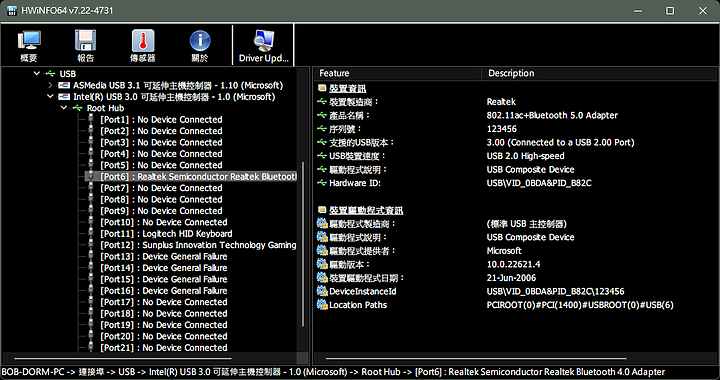The image size is (720, 380).
Task: Open the 關於 about info icon
Action: pos(200,45)
